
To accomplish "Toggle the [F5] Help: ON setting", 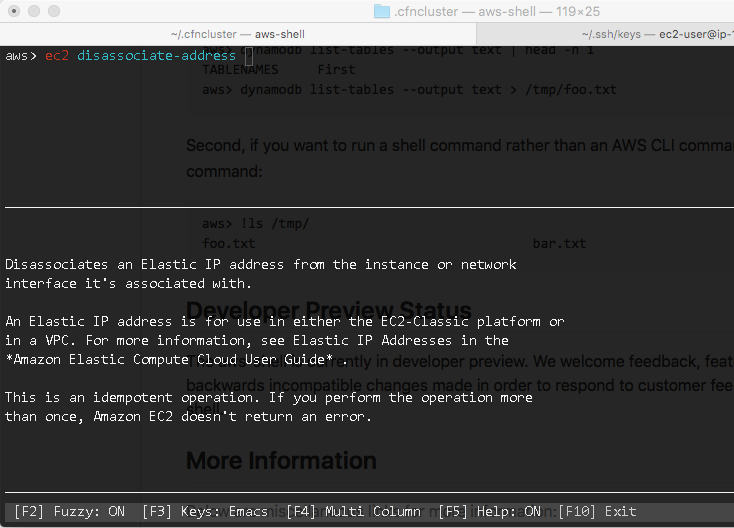I will click(490, 511).
